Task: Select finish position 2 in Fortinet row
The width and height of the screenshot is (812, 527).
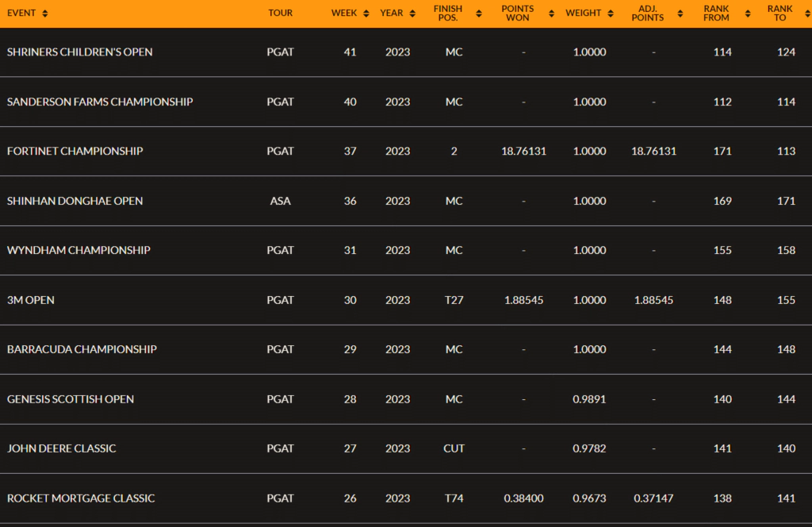Action: pos(454,151)
